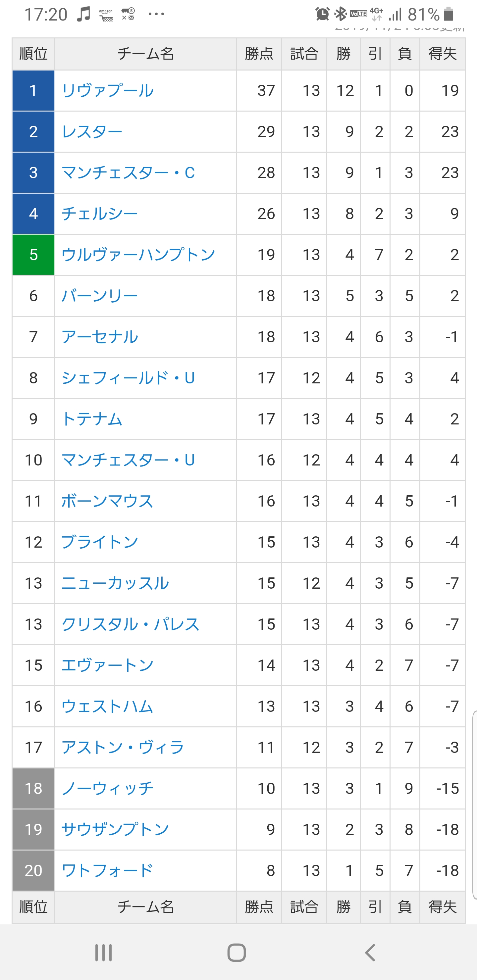Image resolution: width=477 pixels, height=980 pixels.
Task: Open the チェルシー team link
Action: [99, 214]
